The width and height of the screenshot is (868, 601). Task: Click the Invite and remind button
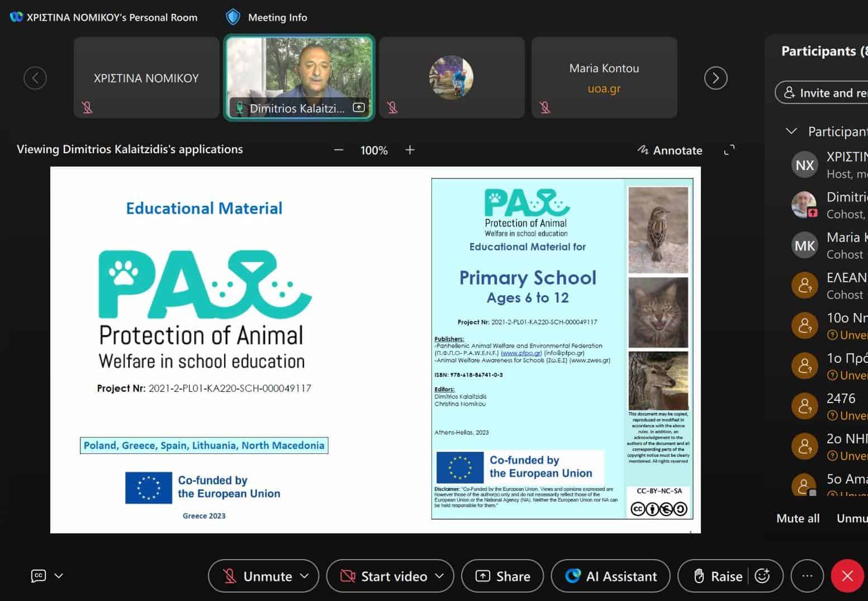tap(822, 93)
